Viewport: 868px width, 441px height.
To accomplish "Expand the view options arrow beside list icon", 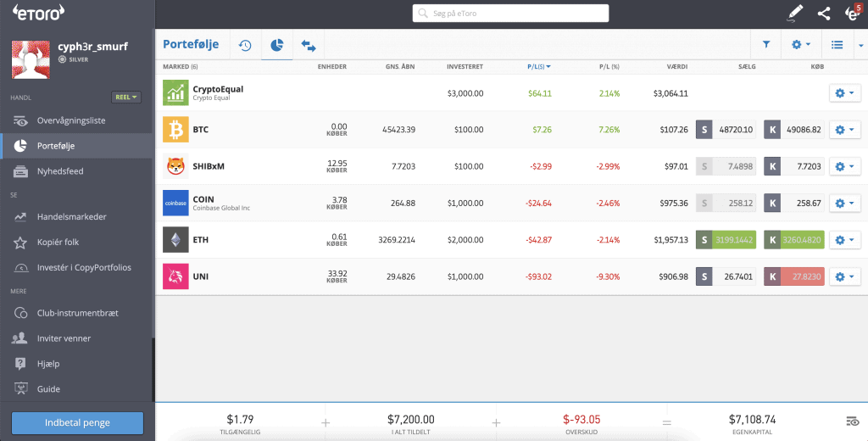I will (x=861, y=45).
